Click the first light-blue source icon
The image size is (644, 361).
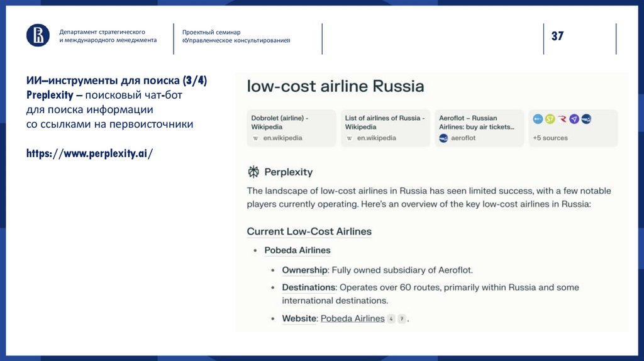click(538, 119)
